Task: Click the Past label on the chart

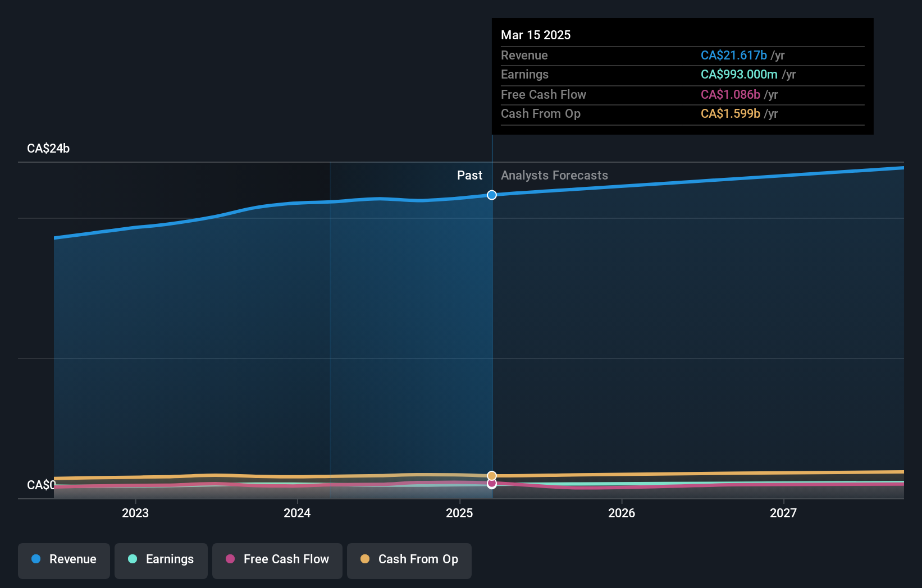Action: (x=469, y=175)
